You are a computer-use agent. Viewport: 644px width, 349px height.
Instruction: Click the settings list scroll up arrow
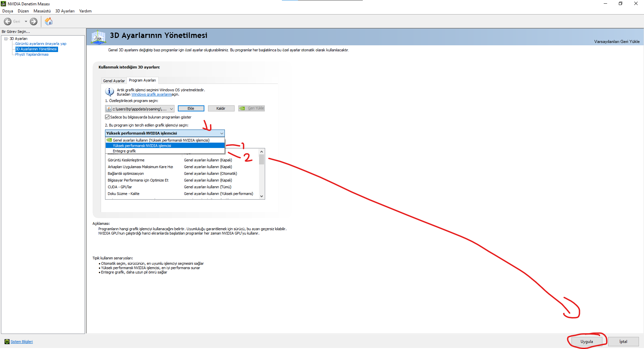(x=261, y=152)
